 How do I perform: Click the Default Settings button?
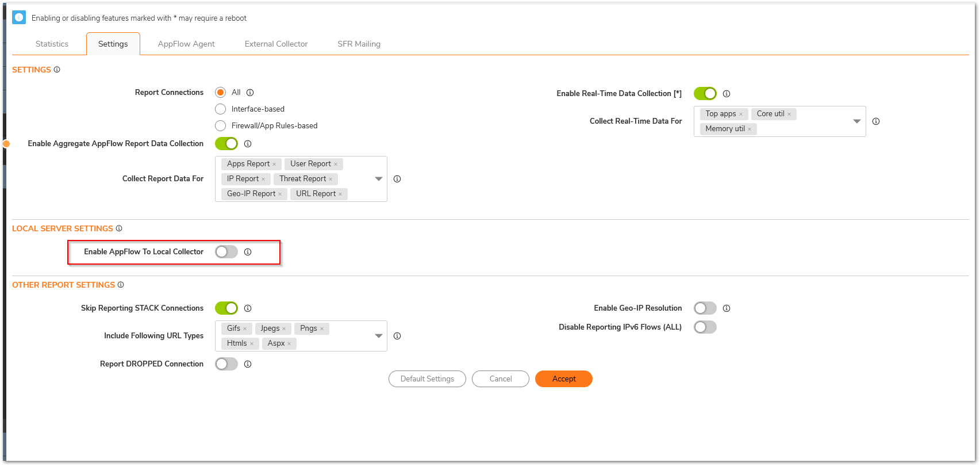(x=427, y=379)
